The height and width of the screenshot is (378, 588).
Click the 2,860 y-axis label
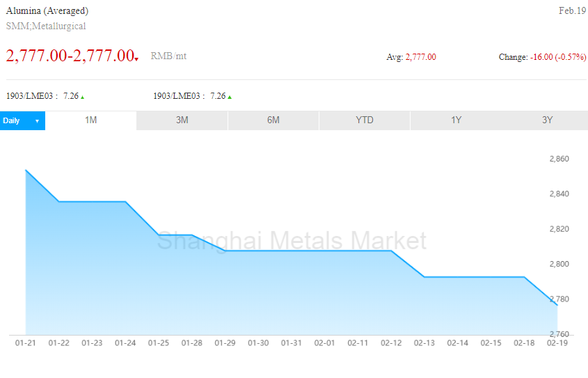pos(559,159)
